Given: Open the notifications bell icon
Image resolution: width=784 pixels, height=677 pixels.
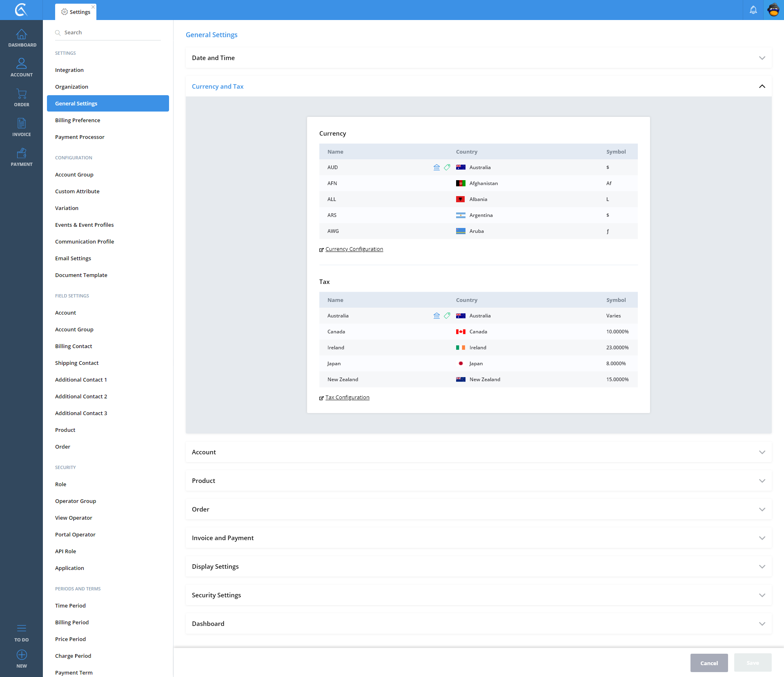Looking at the screenshot, I should click(x=753, y=10).
